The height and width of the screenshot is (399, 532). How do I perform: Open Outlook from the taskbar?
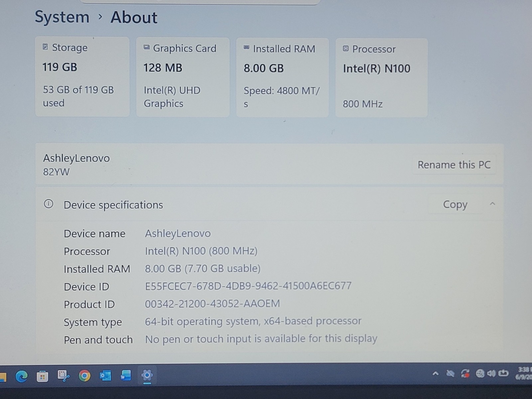pos(105,376)
